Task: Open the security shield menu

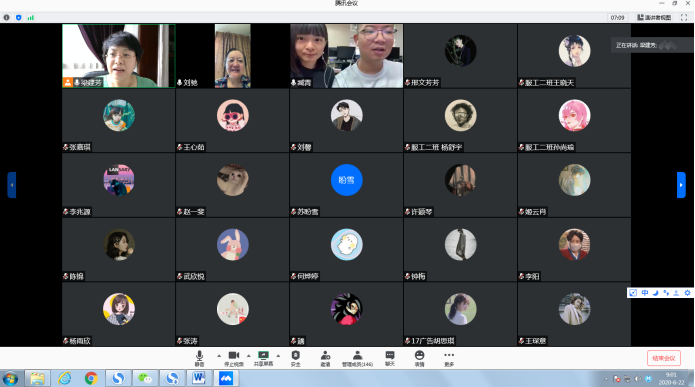Action: (x=296, y=358)
